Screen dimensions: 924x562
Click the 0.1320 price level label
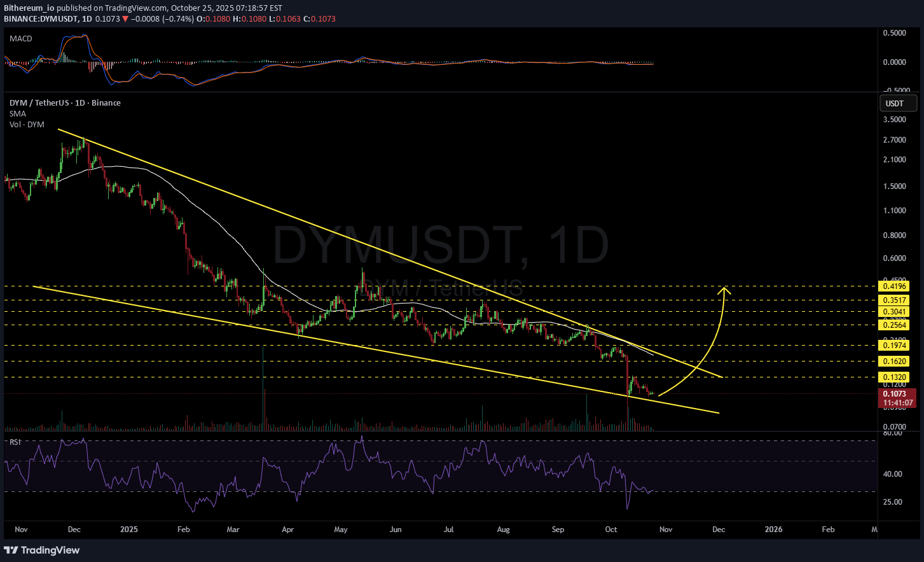[893, 377]
